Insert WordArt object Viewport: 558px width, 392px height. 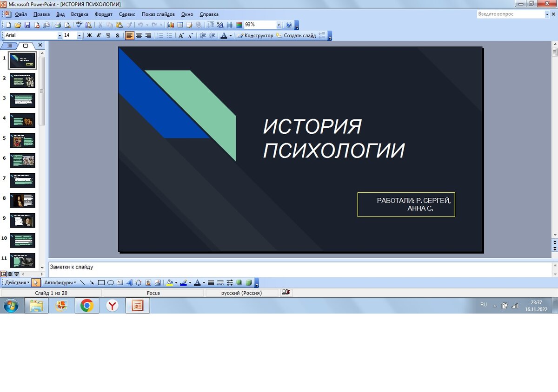pyautogui.click(x=129, y=282)
